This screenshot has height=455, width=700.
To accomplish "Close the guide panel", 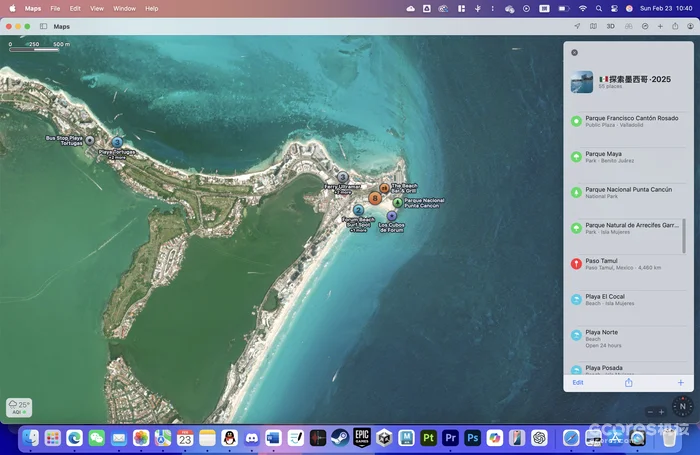I will click(x=574, y=52).
